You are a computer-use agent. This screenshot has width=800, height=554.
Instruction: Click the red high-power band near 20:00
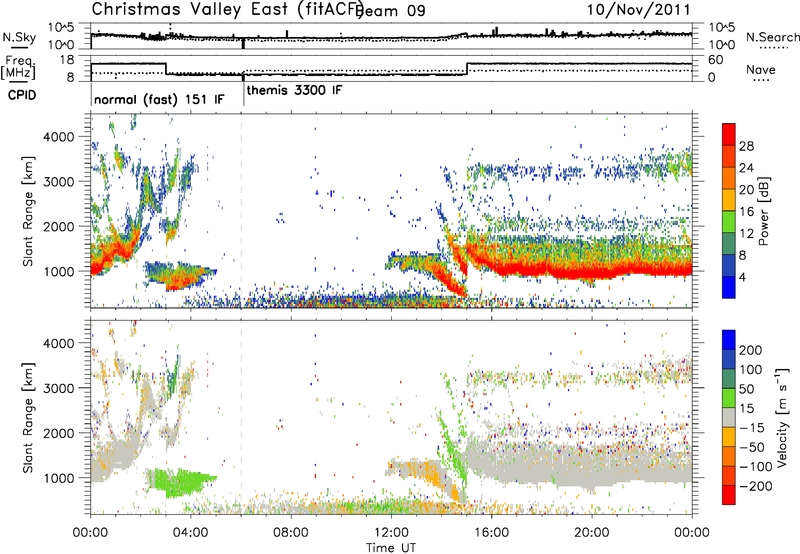point(592,272)
